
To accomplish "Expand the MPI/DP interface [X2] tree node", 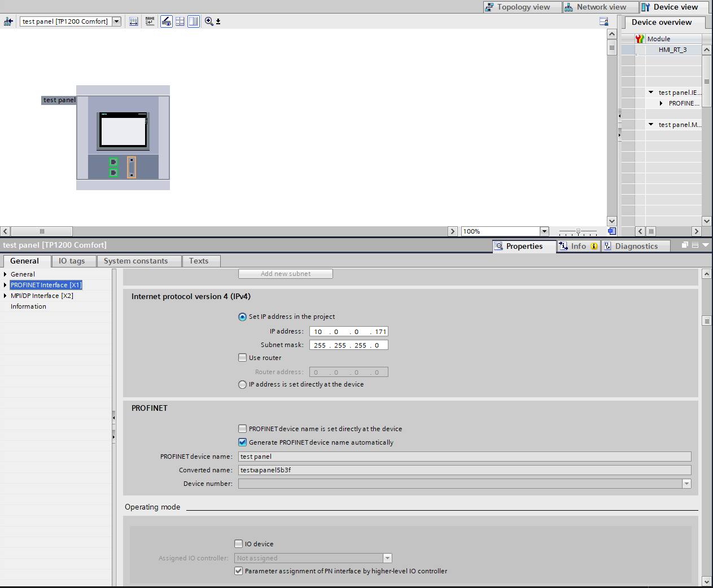I will 5,296.
